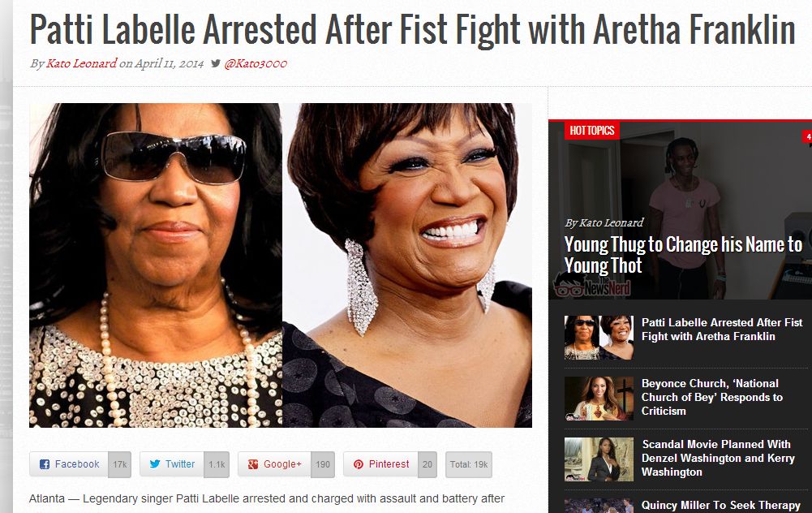
Task: Click the Facebook 17k share count
Action: (x=119, y=464)
